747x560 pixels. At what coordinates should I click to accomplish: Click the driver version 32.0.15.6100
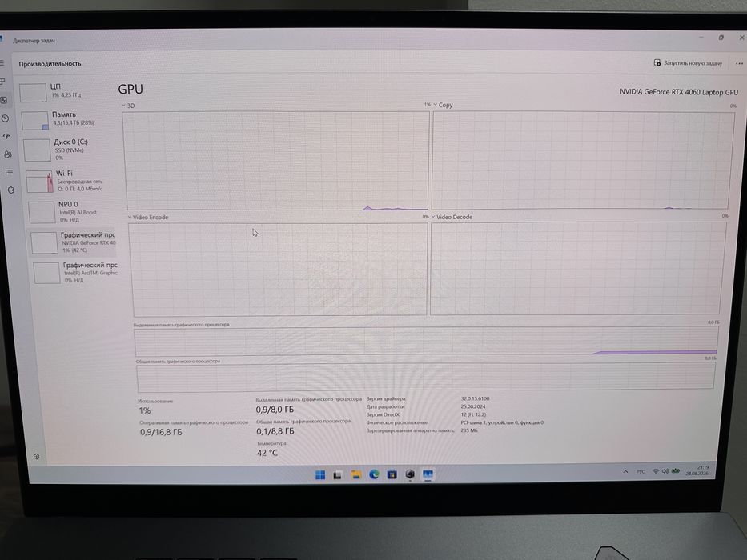click(475, 398)
